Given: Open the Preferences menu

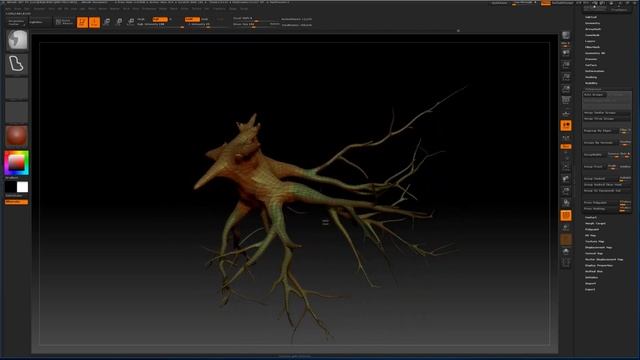Looking at the screenshot, I should pyautogui.click(x=149, y=8).
